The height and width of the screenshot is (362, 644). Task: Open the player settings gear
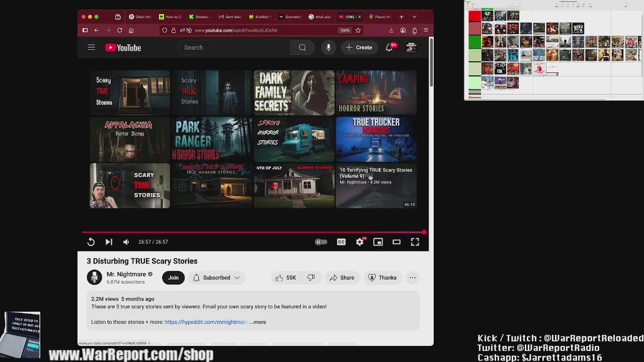[360, 242]
